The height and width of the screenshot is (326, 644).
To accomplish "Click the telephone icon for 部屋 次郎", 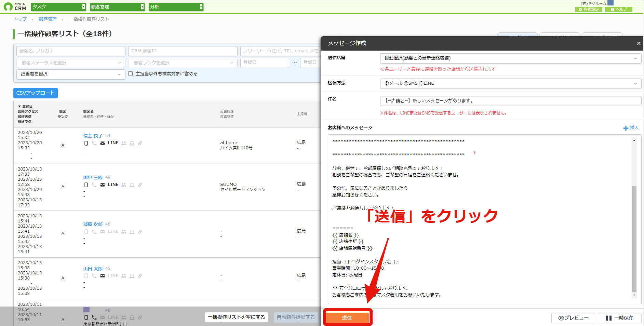I will click(x=94, y=232).
